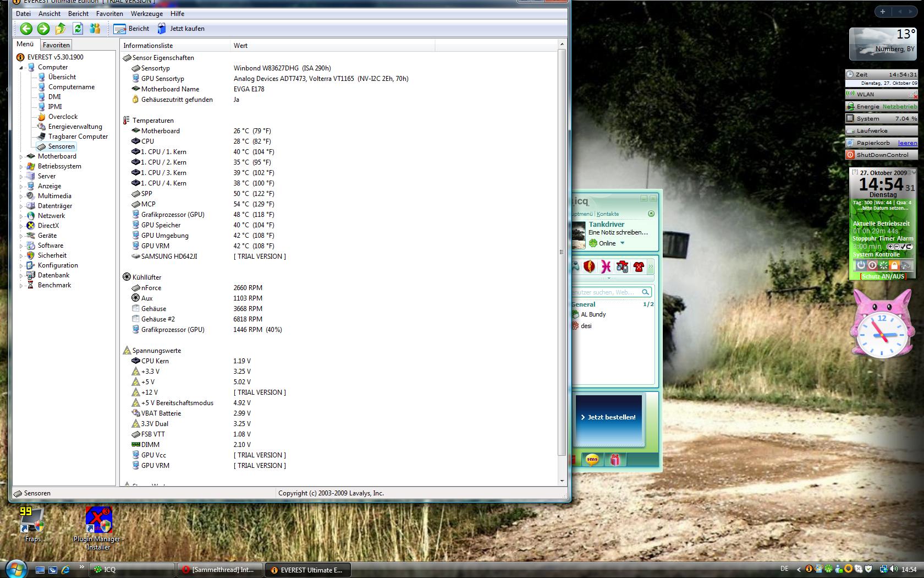The image size is (924, 578).
Task: Click the blue power icon in System Kontrolle
Action: (x=861, y=265)
